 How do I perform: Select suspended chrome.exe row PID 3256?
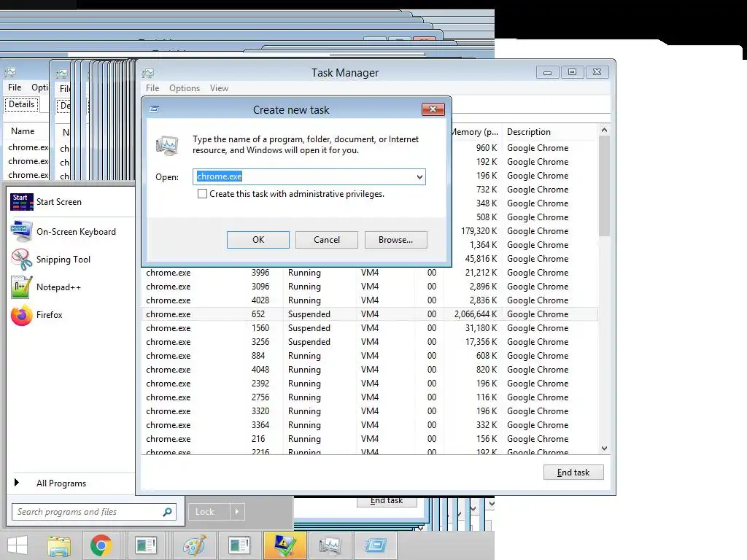coord(370,342)
